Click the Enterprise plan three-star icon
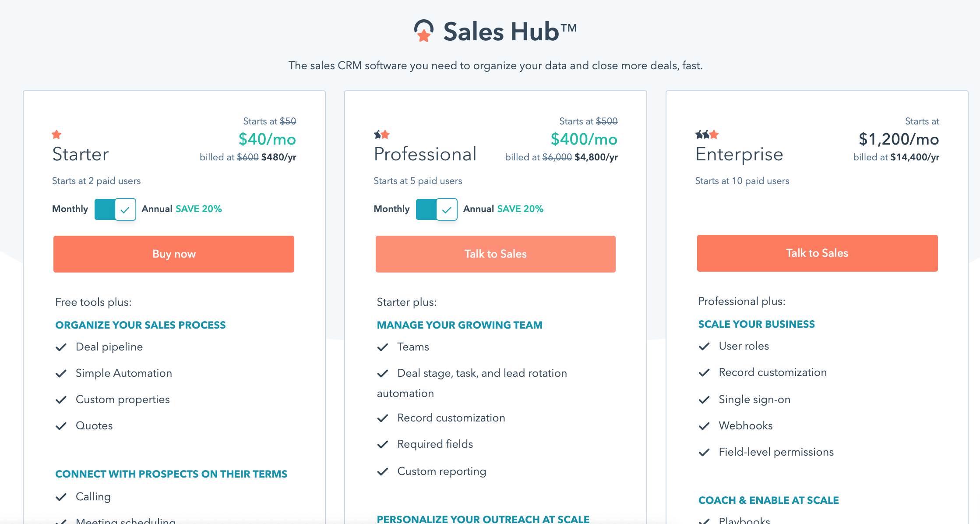This screenshot has width=980, height=524. click(x=707, y=135)
